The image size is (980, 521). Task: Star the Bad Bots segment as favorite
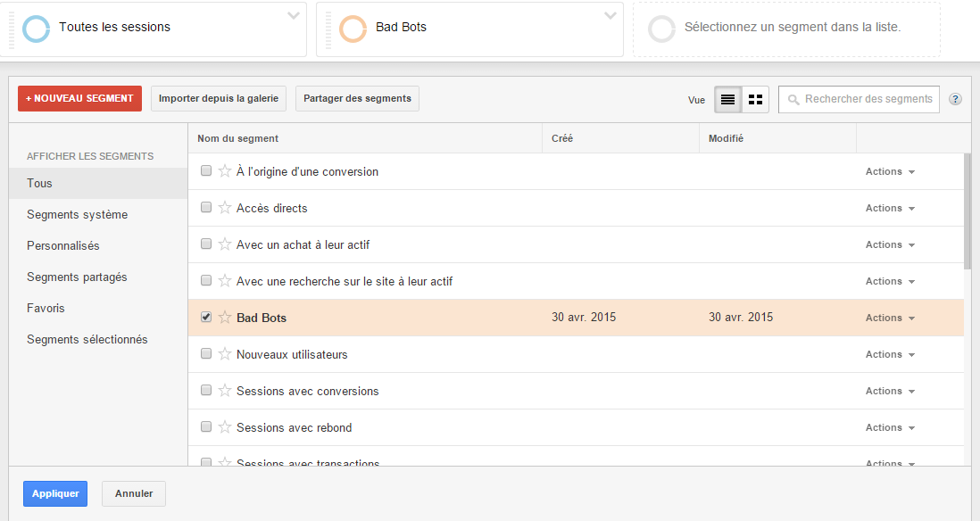tap(225, 318)
